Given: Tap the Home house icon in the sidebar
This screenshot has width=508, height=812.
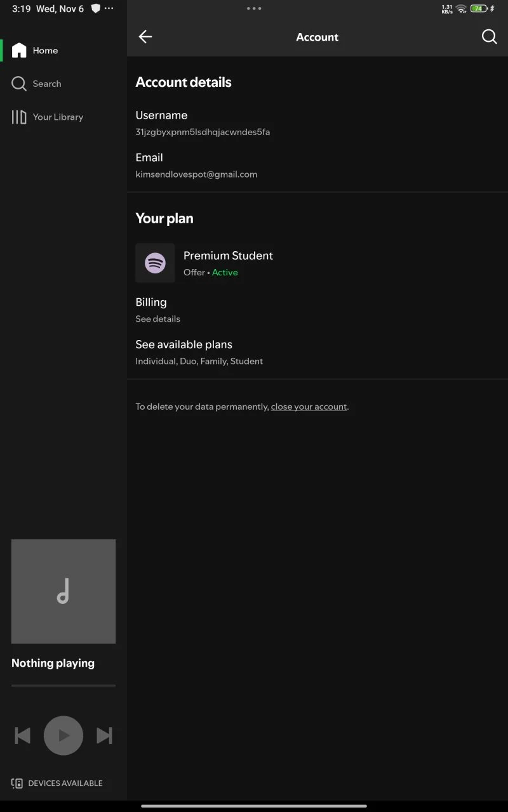Looking at the screenshot, I should 19,50.
